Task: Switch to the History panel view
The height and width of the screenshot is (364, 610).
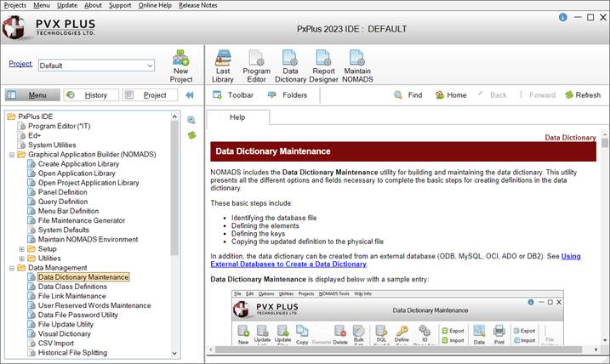Action: click(x=91, y=95)
